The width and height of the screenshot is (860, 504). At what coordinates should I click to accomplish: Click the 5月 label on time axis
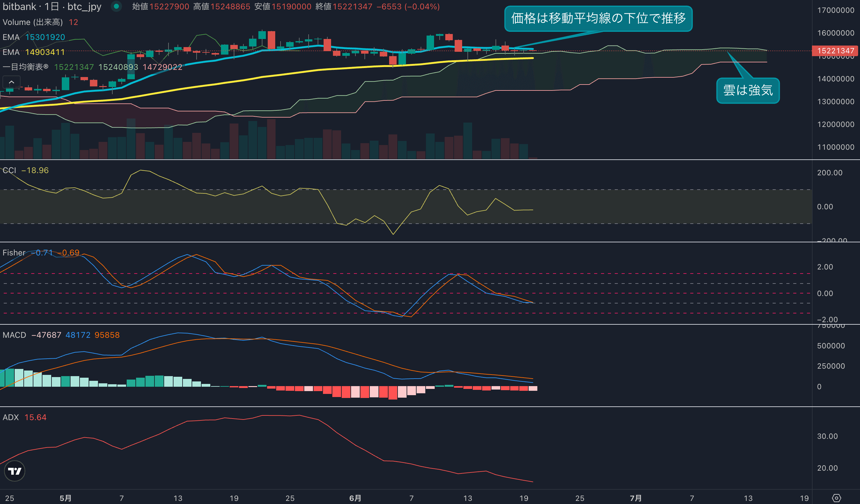coord(66,498)
